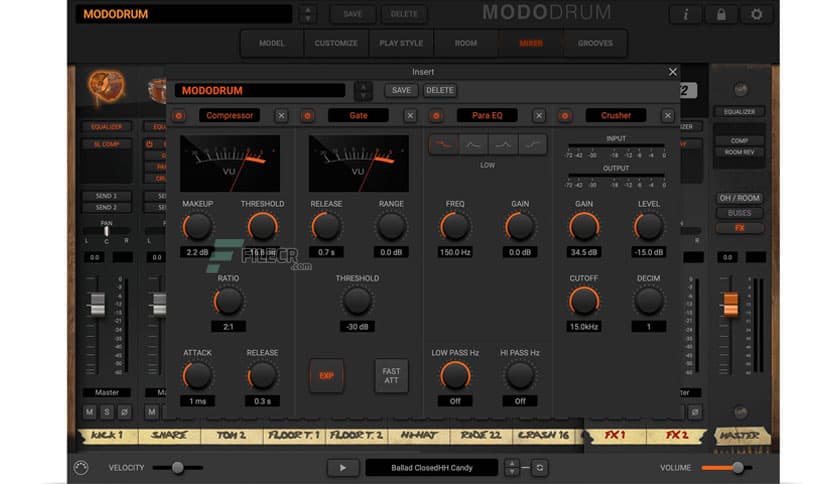The height and width of the screenshot is (484, 836).
Task: Close the Insert window
Action: click(x=673, y=72)
